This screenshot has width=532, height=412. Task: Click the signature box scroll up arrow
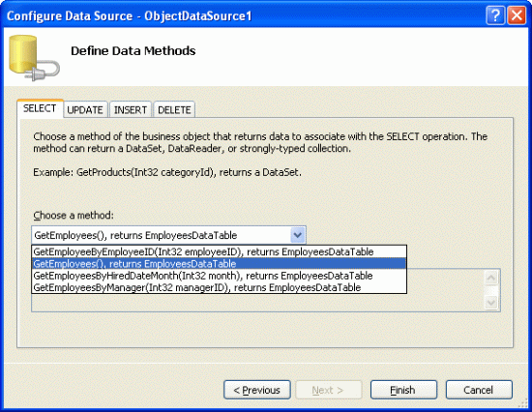click(491, 278)
